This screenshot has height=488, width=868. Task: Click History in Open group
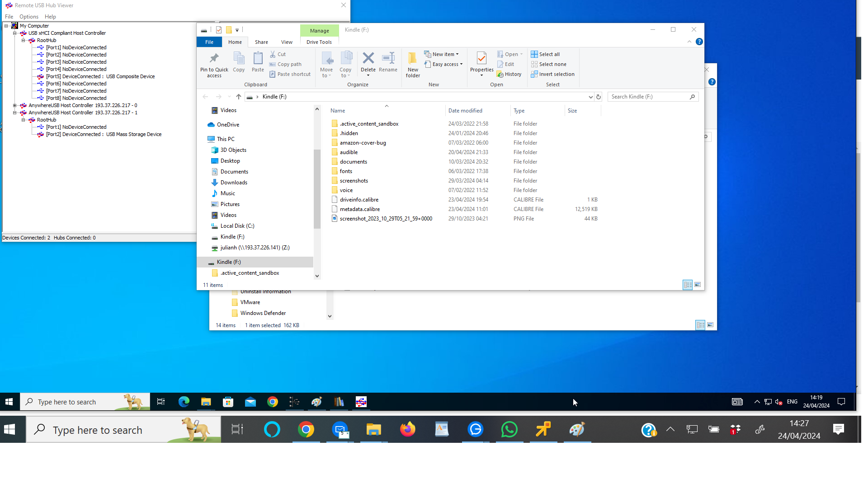509,74
